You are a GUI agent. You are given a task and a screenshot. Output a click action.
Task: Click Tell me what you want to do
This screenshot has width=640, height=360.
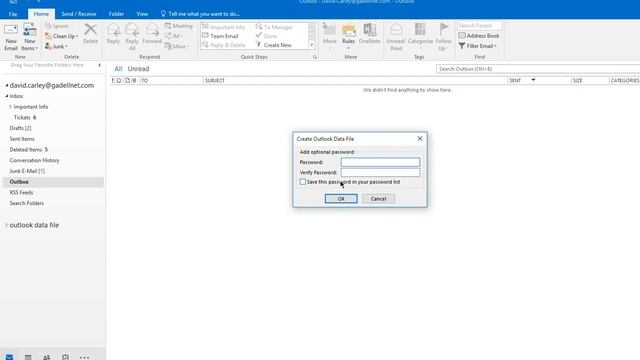click(200, 14)
